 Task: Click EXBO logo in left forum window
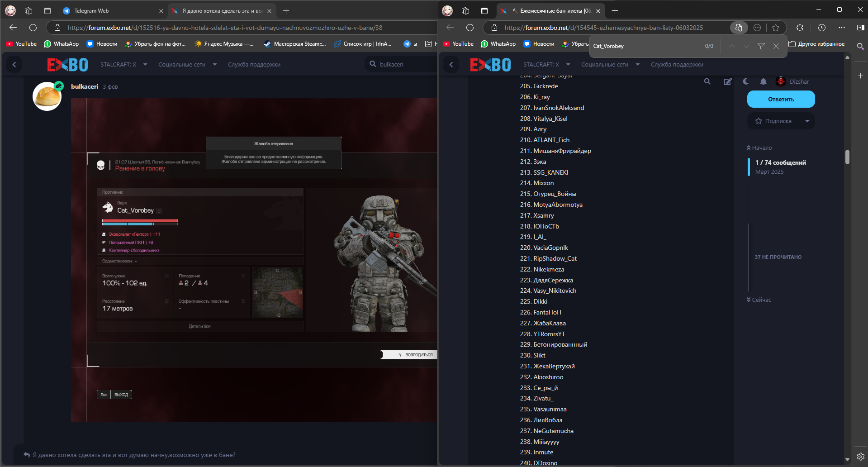[x=68, y=65]
